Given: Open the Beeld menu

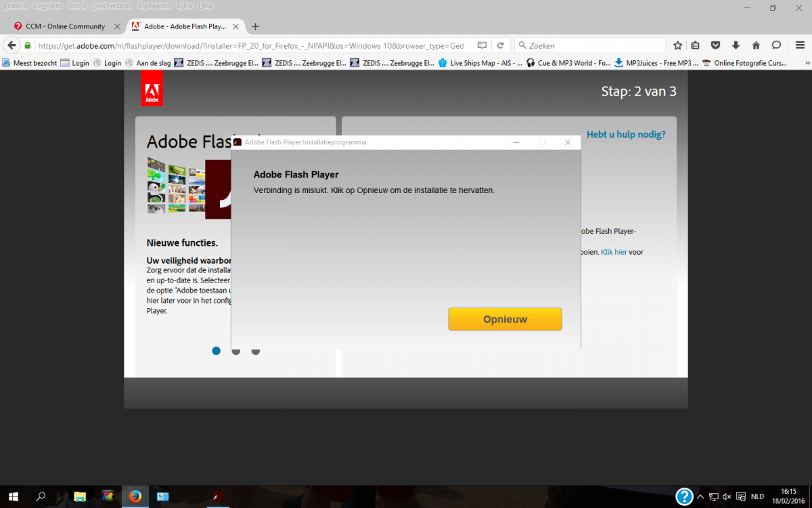Looking at the screenshot, I should pos(77,5).
